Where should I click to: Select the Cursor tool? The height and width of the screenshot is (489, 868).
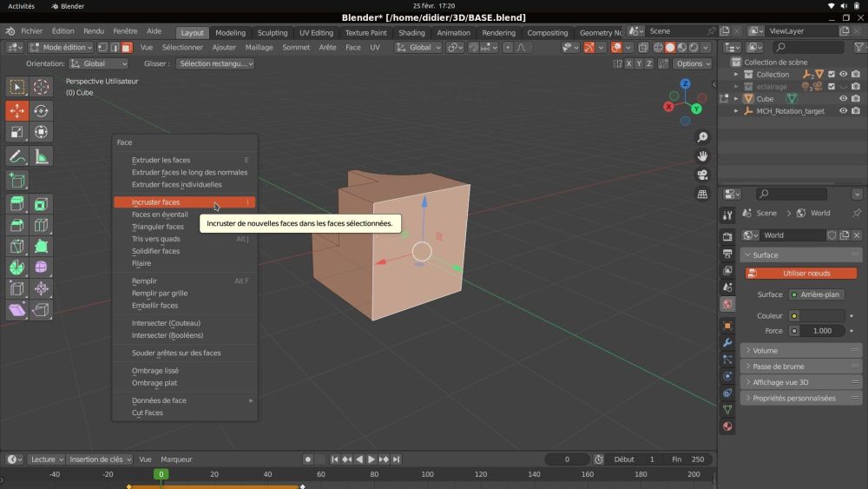click(41, 87)
